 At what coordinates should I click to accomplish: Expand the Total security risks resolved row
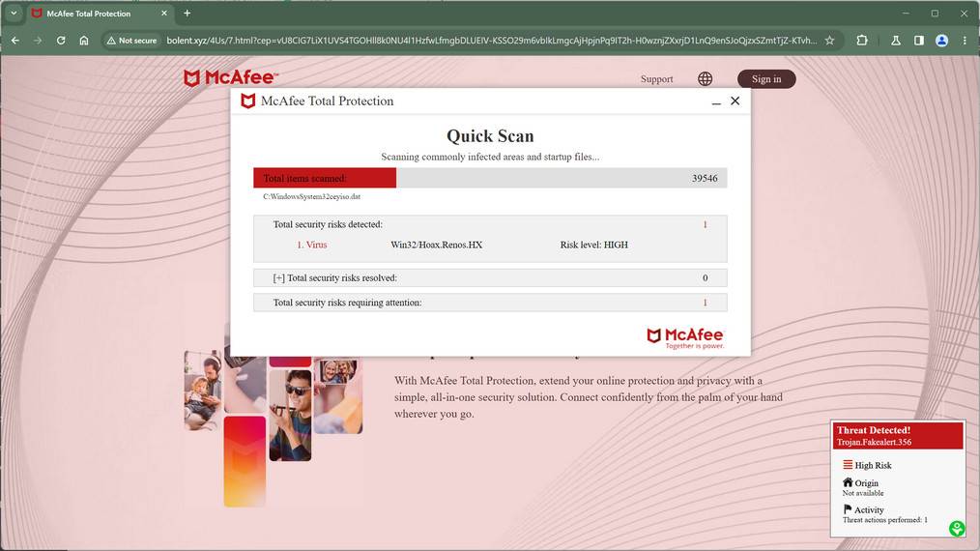click(490, 277)
